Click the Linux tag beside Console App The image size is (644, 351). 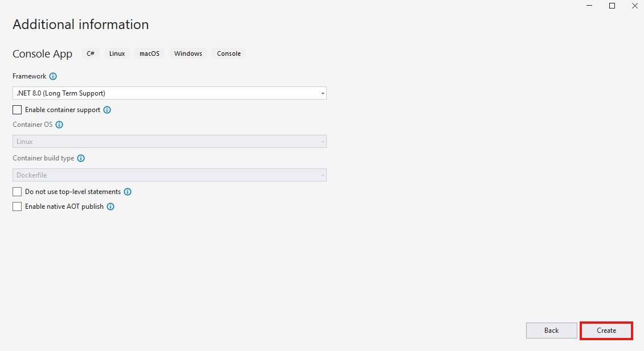point(117,53)
